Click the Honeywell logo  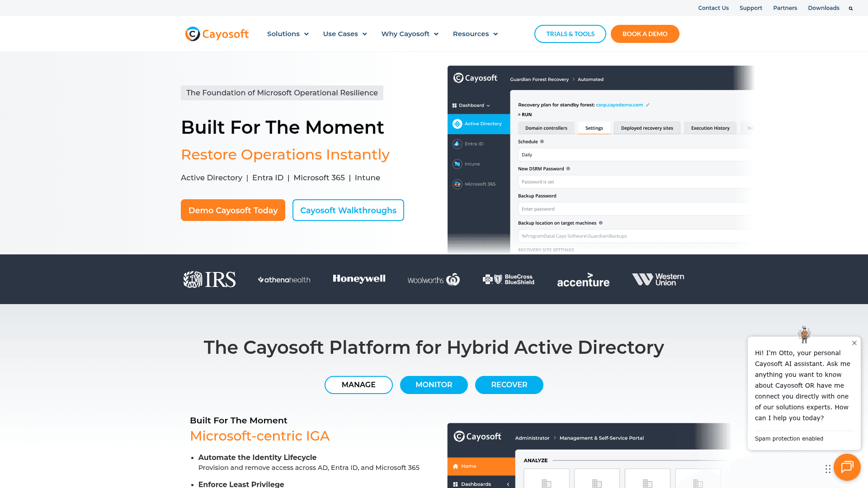tap(359, 279)
